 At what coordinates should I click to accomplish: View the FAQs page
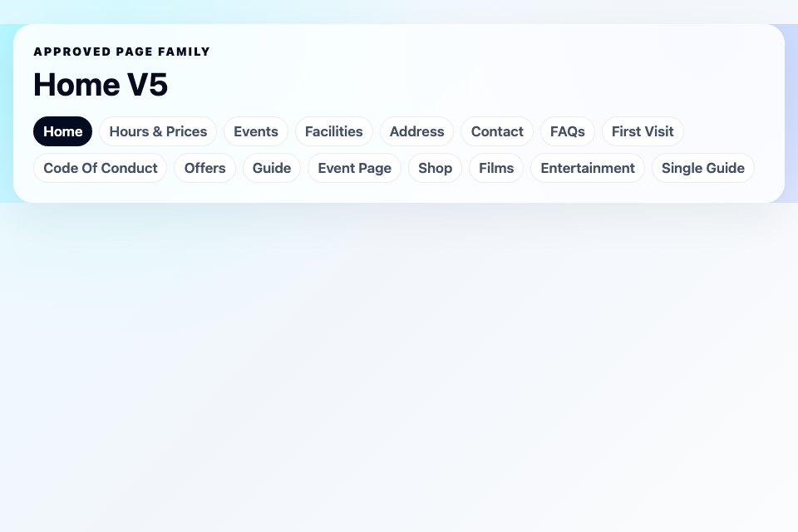pyautogui.click(x=568, y=131)
